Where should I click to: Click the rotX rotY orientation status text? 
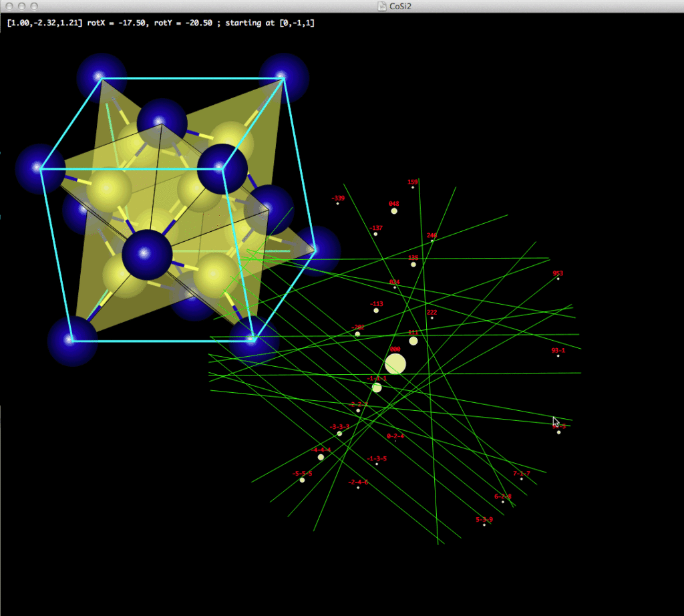point(160,23)
